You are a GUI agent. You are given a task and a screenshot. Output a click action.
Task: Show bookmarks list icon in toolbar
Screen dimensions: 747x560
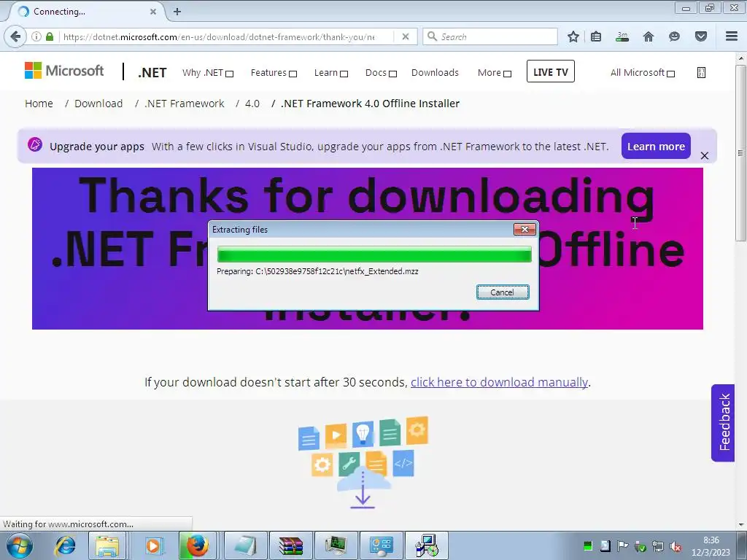[596, 36]
